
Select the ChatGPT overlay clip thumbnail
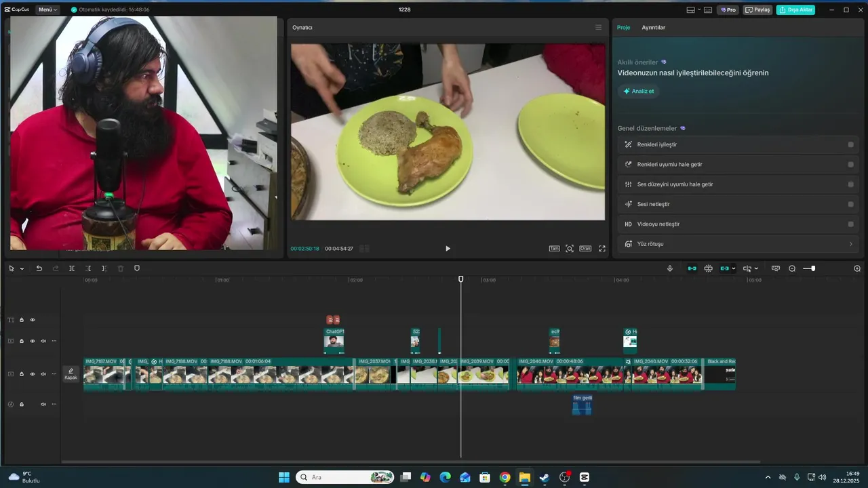point(334,342)
